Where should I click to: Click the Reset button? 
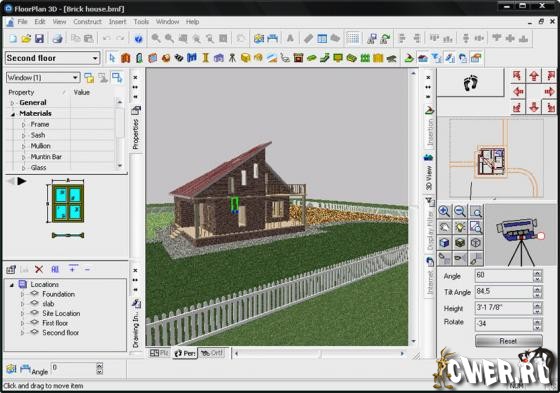[x=509, y=341]
